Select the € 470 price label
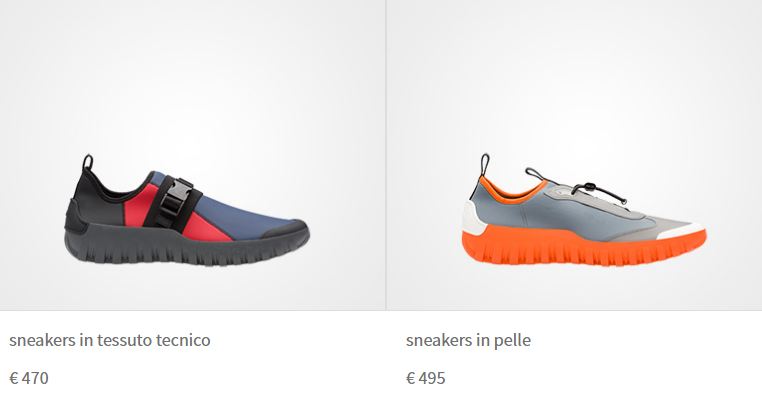Image resolution: width=762 pixels, height=405 pixels. coord(29,378)
